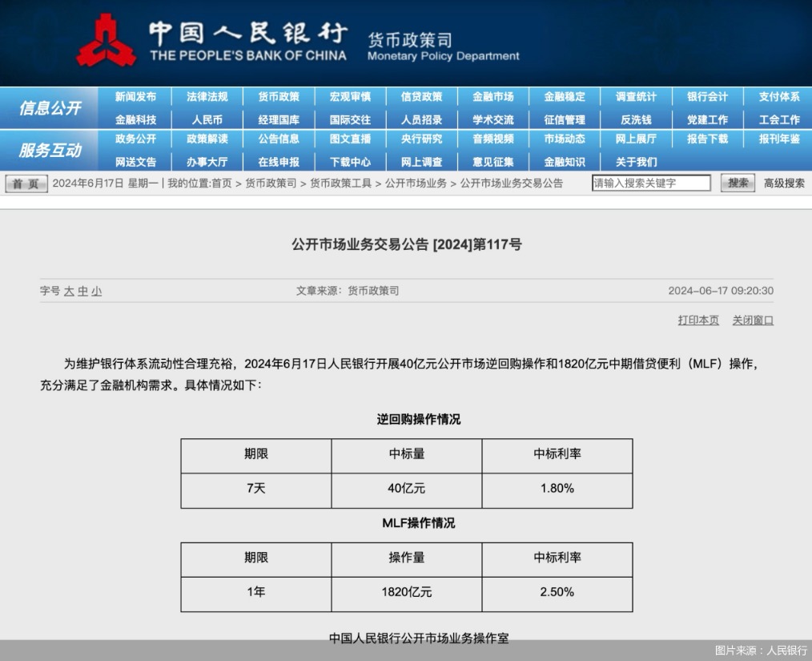Follow breadcrumb link 公开市场业务交易公告
812x661 pixels.
[x=512, y=183]
